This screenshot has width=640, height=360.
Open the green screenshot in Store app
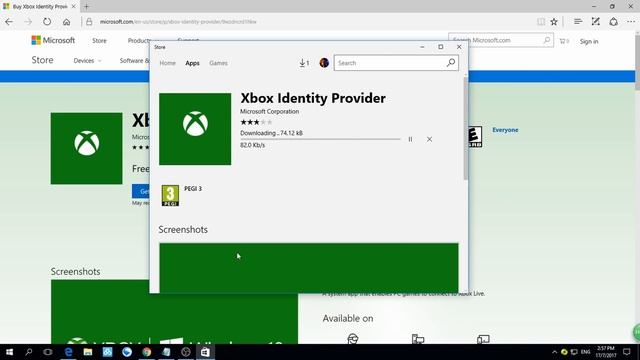(309, 268)
